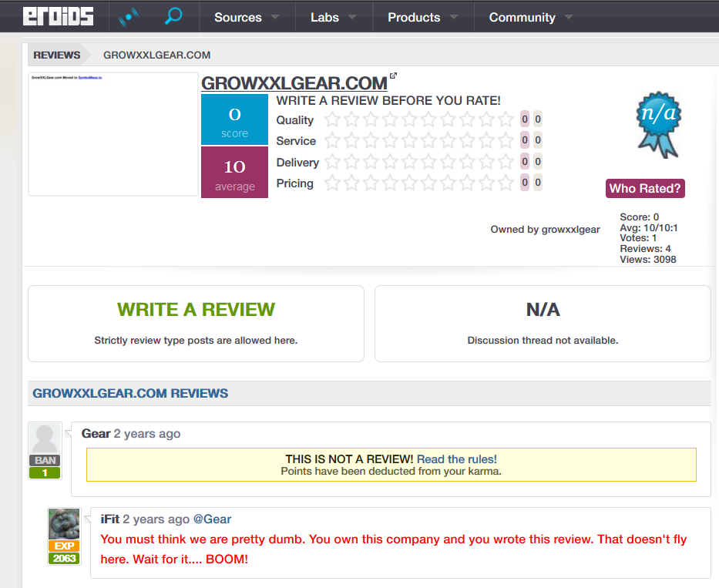719x588 pixels.
Task: Click the signal feed icon beside the logo
Action: 129,17
